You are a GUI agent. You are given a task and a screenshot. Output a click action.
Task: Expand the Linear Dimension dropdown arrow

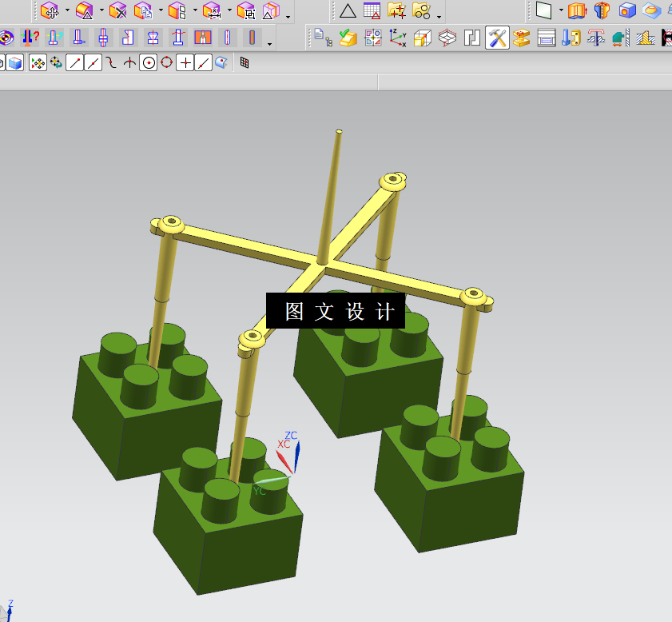point(229,10)
